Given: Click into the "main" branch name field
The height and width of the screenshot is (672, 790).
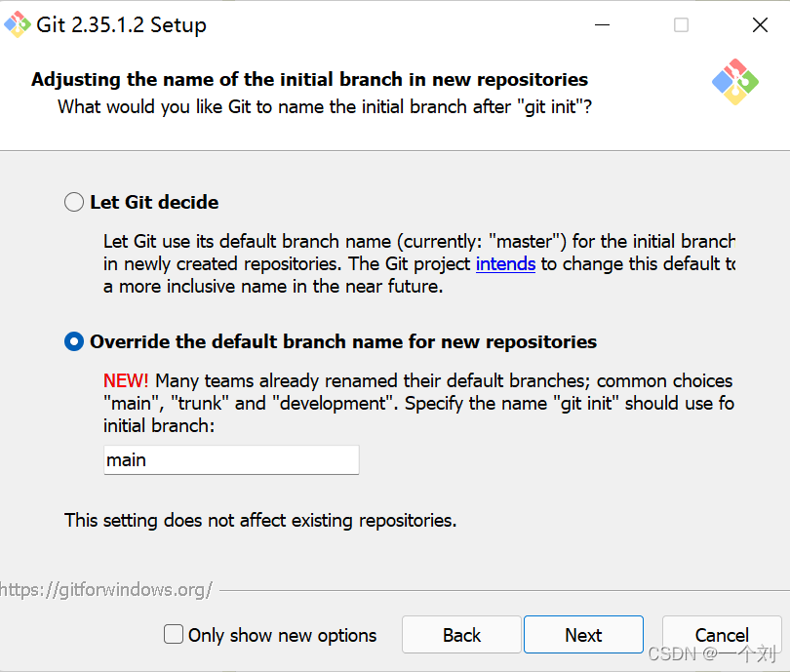Looking at the screenshot, I should [x=231, y=460].
